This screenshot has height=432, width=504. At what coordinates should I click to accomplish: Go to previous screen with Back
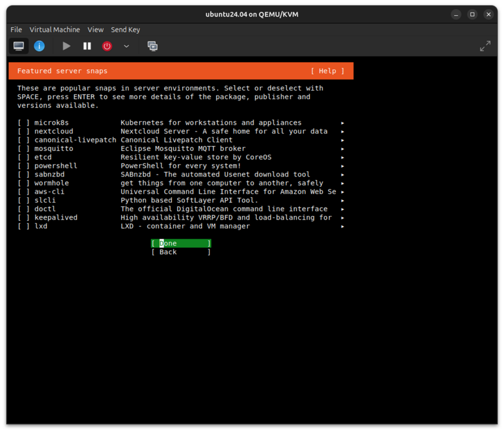(181, 252)
